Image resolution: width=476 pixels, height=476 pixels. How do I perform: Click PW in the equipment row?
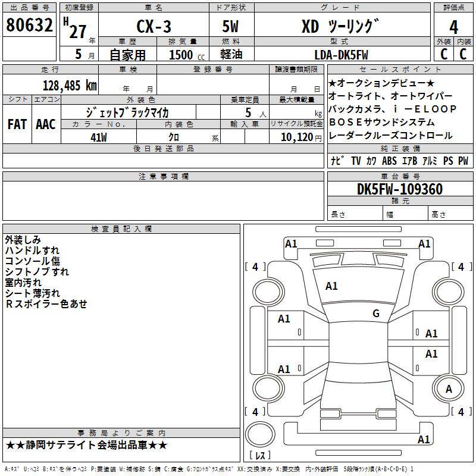(464, 161)
